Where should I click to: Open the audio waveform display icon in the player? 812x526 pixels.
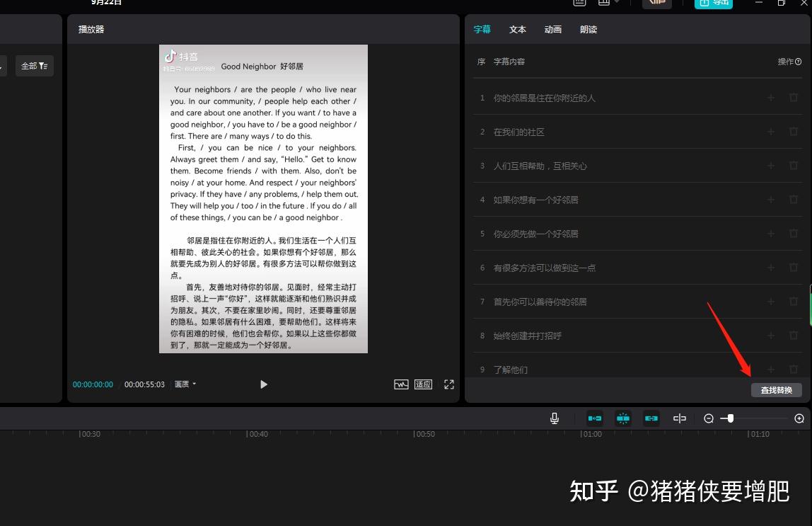pyautogui.click(x=401, y=384)
